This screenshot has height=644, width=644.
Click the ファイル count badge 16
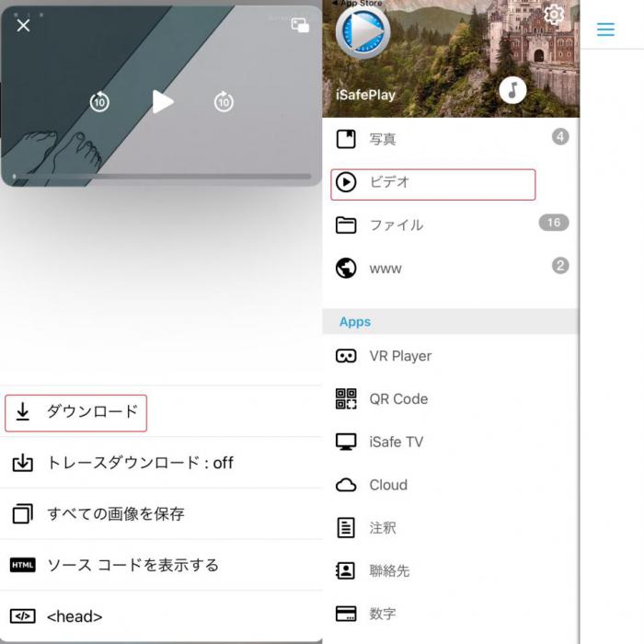click(554, 223)
